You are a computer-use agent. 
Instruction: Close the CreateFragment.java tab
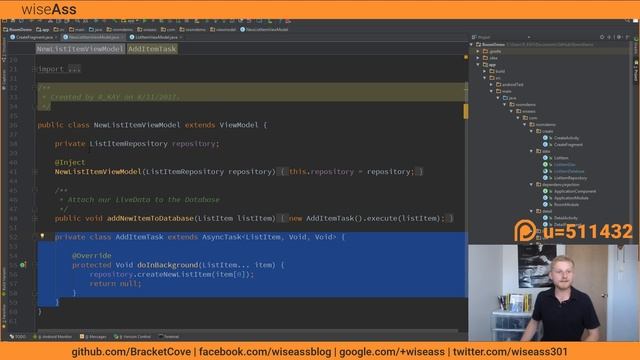[x=56, y=37]
